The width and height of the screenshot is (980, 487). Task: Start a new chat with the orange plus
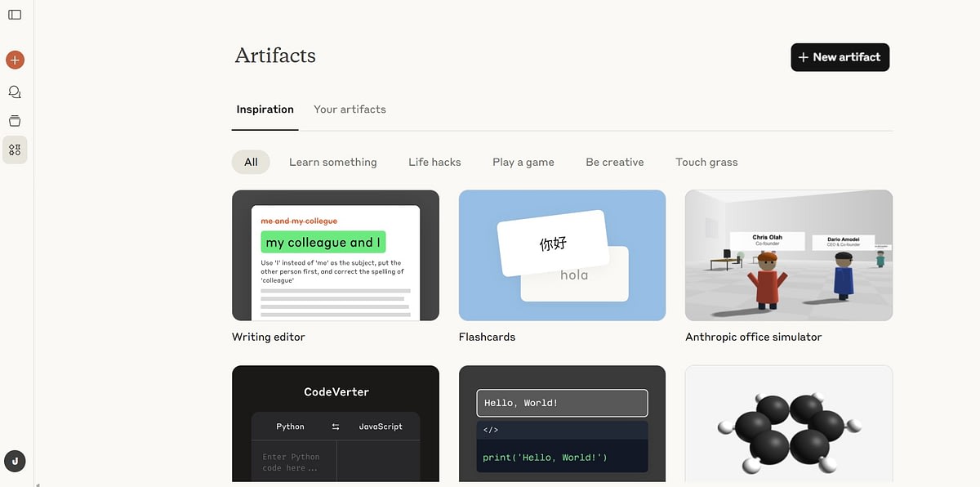coord(14,59)
